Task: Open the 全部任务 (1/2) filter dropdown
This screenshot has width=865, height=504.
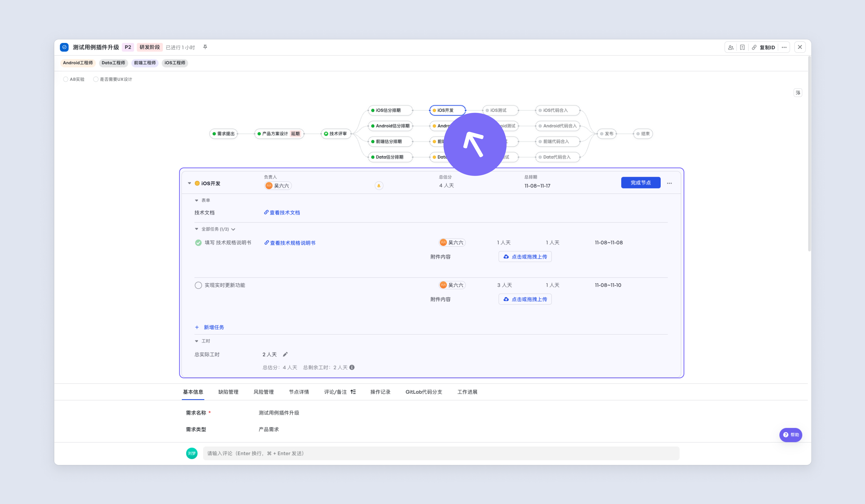Action: [233, 229]
